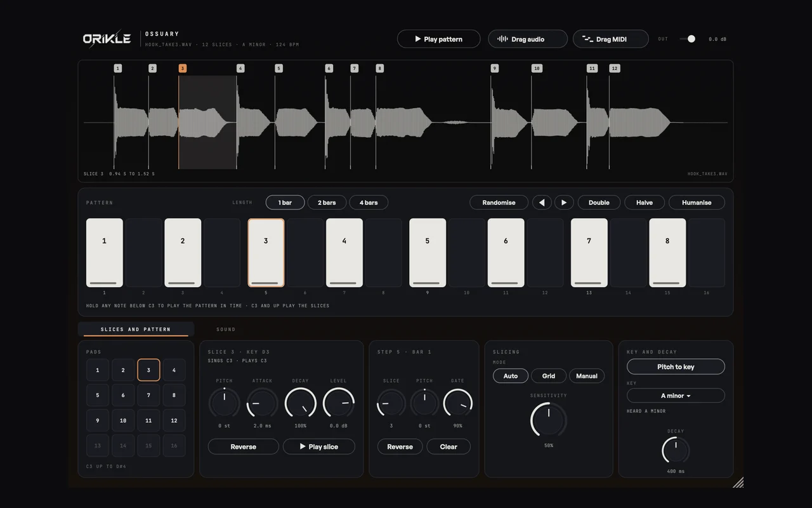Click the slice Pitch knob
The image size is (812, 508).
(x=225, y=403)
